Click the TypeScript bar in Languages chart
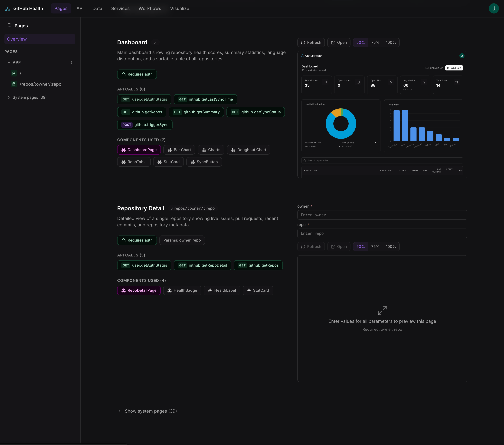Screen dimensions: 504x445 click(x=396, y=126)
